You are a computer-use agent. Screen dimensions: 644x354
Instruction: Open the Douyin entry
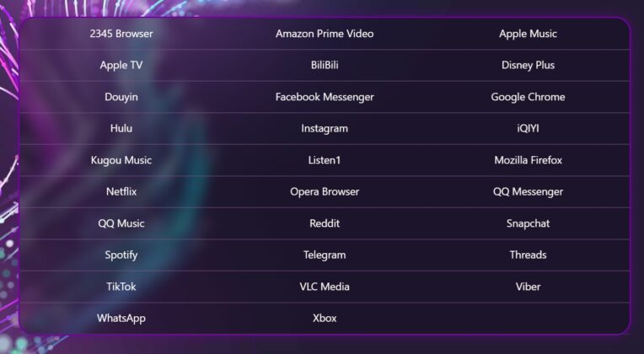click(121, 97)
